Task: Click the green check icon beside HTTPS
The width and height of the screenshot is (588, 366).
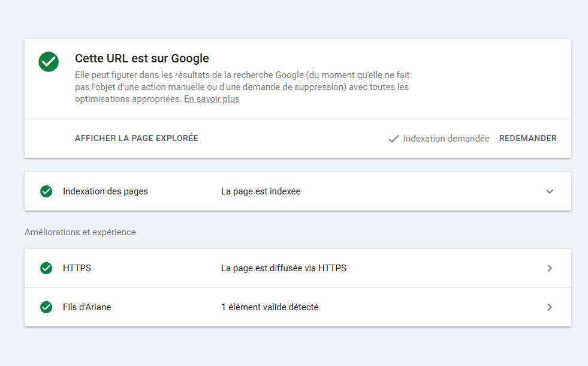Action: coord(46,268)
